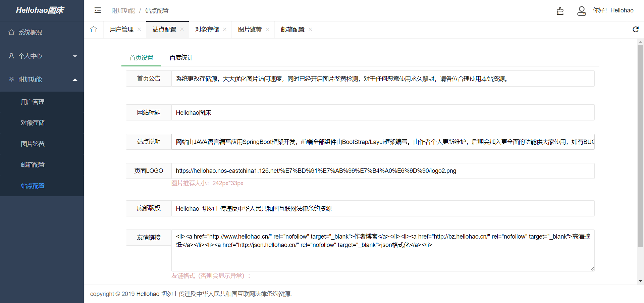Switch to the 对象存储 tab
This screenshot has height=303, width=644.
coord(207,30)
